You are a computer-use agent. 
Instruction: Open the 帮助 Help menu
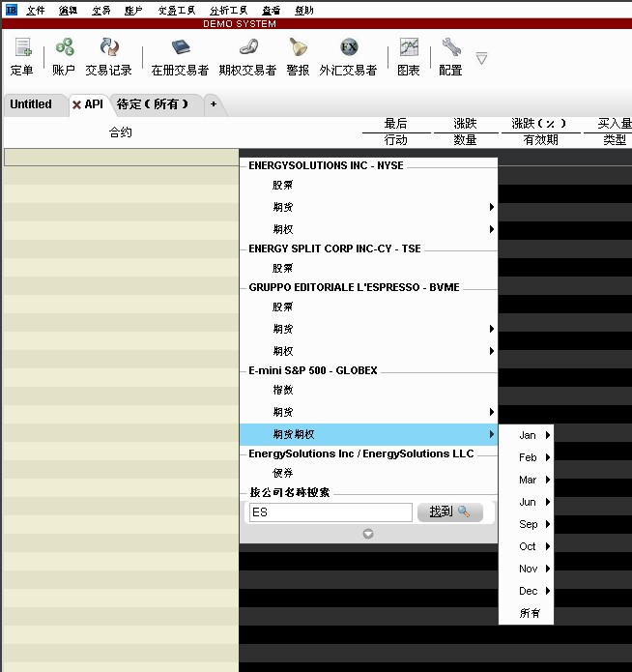coord(304,10)
